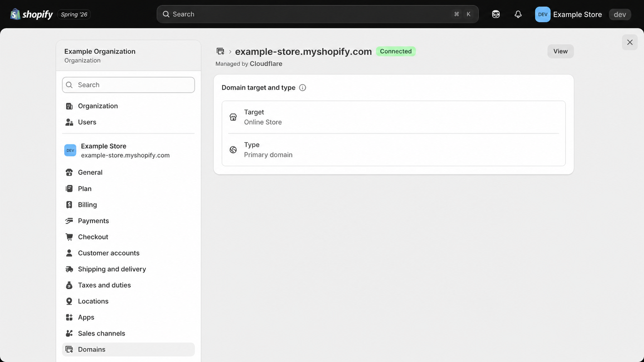Click the domain title example-store.myshopify.com
This screenshot has width=644, height=362.
(303, 52)
